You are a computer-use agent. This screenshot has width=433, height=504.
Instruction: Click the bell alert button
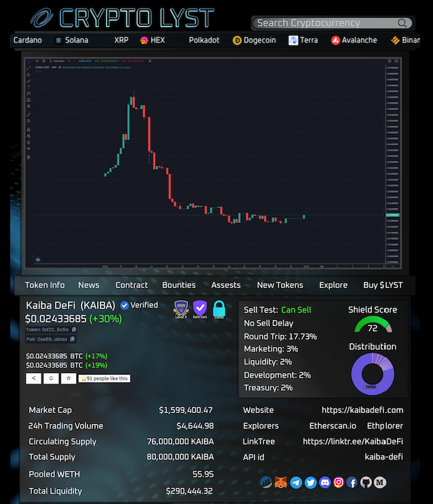click(x=51, y=378)
